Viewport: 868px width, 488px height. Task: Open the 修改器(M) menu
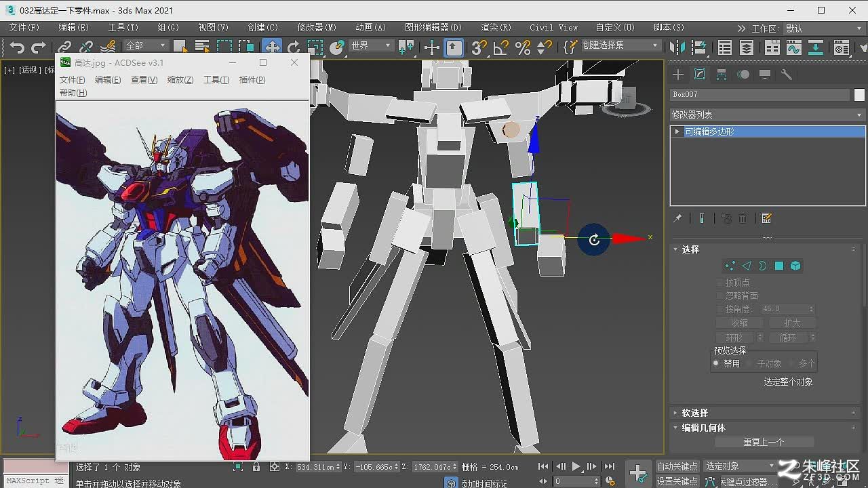[x=317, y=28]
